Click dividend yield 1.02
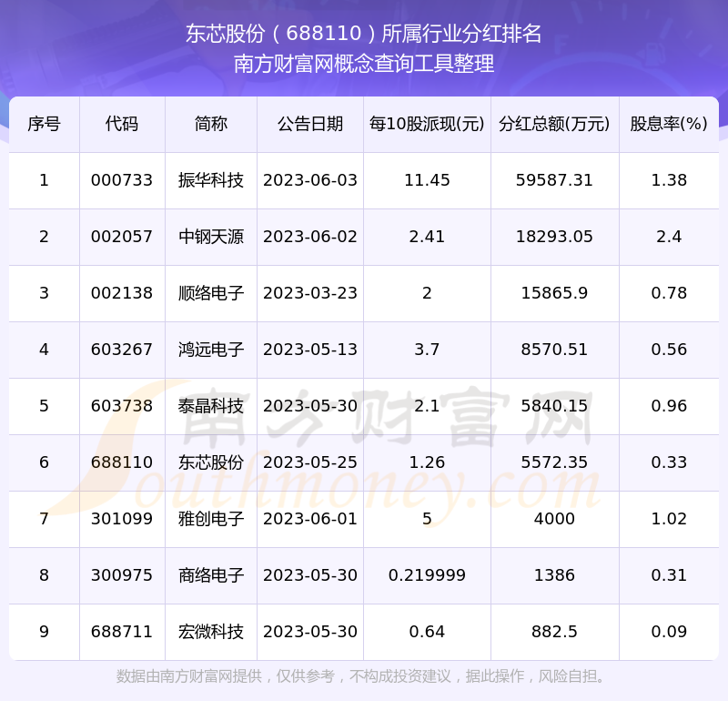728x721 pixels. (x=669, y=519)
